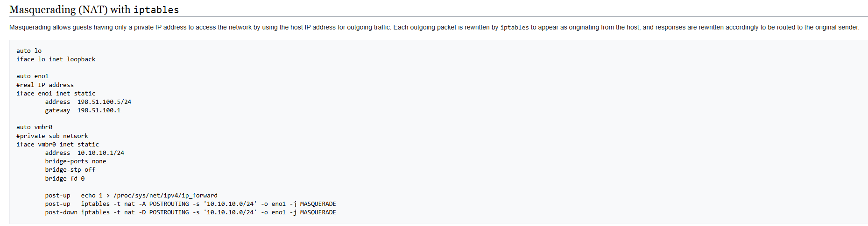Image resolution: width=868 pixels, height=226 pixels.
Task: Click the 'iface vmbr0 inet static' line
Action: click(57, 145)
